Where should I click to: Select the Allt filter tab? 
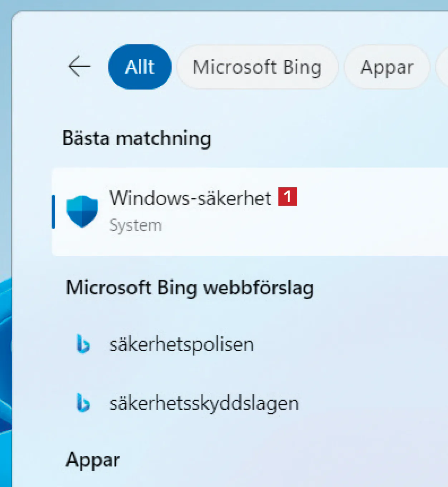click(140, 67)
